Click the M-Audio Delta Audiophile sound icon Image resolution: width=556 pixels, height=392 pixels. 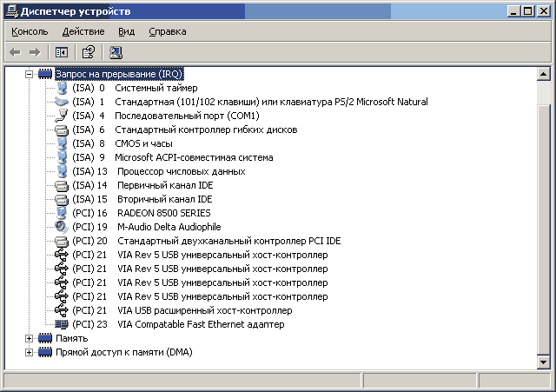[x=61, y=227]
